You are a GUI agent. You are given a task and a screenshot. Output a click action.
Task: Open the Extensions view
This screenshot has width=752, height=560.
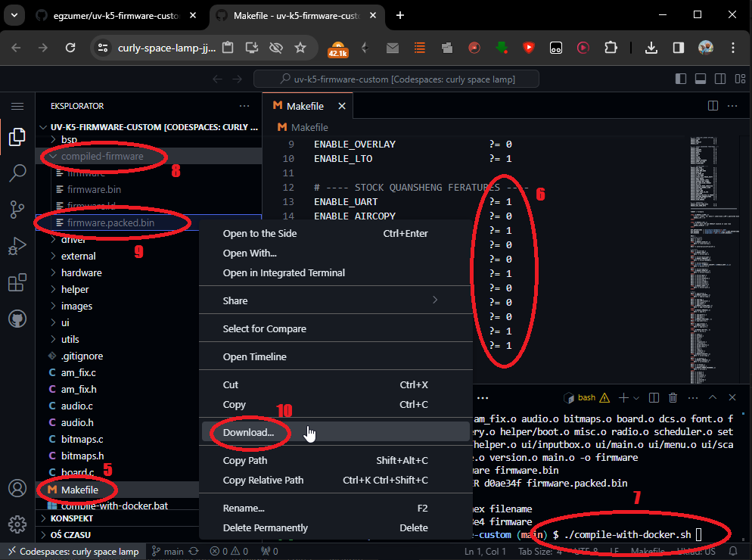point(17,283)
